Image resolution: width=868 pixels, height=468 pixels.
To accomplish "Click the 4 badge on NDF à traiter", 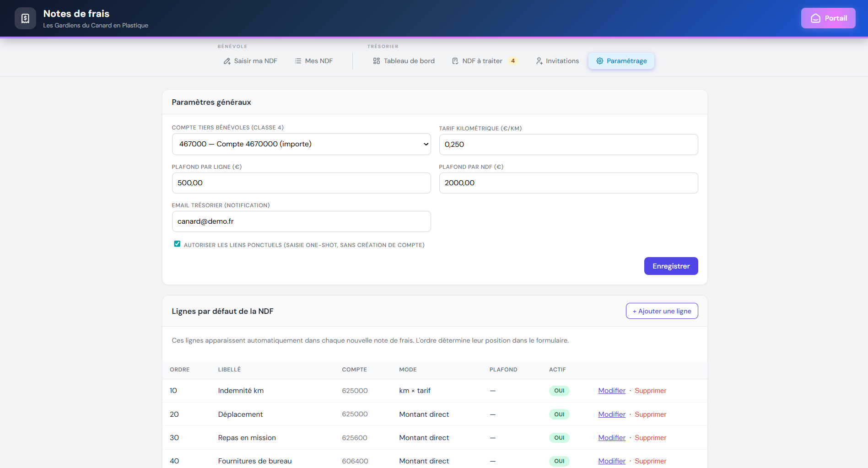I will point(513,61).
